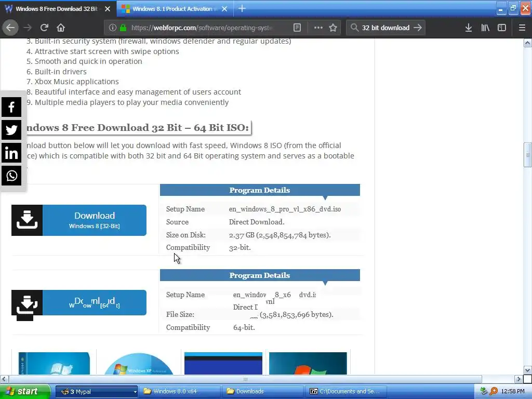Click 'Windows 8 Free Download 32 Bit – 64 Bit ISO' heading
Viewport: 532px width, 399px height.
click(x=138, y=128)
